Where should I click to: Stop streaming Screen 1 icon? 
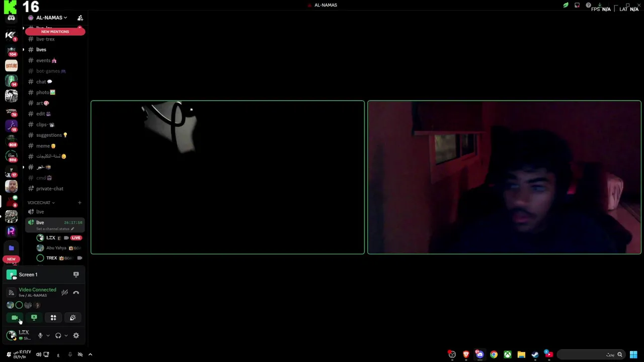point(76,275)
